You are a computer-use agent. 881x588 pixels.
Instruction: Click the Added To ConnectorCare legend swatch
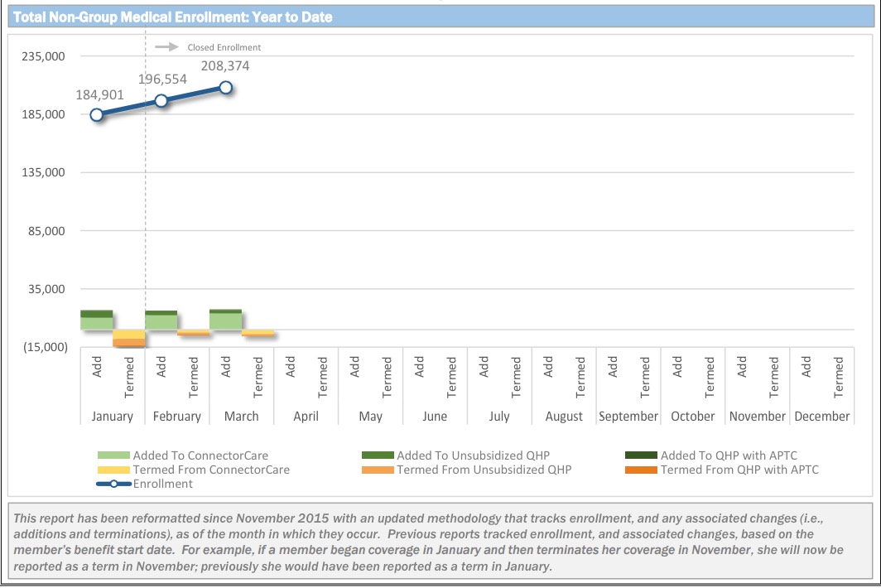pyautogui.click(x=113, y=455)
